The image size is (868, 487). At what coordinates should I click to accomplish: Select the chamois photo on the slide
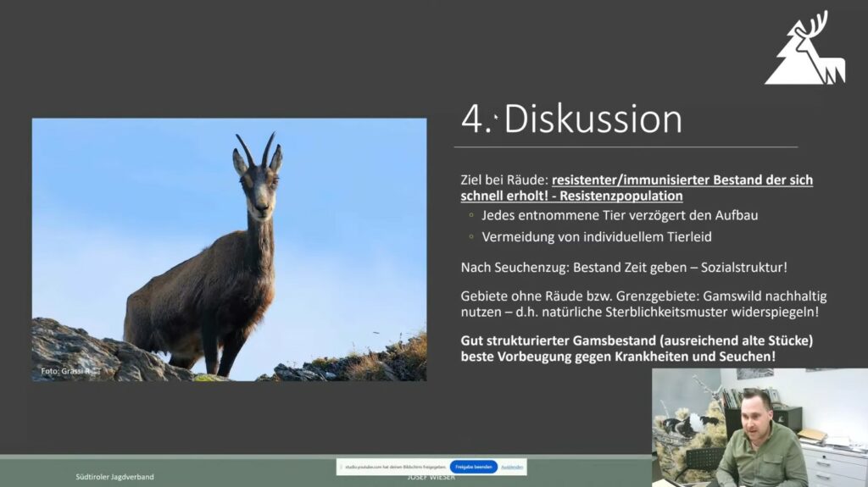click(x=229, y=249)
